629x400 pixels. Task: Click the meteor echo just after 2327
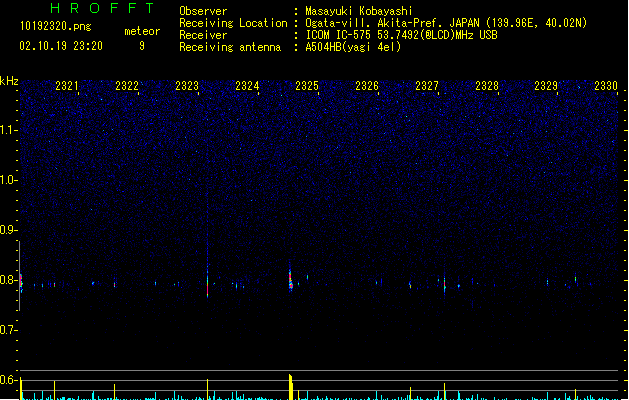pos(444,283)
